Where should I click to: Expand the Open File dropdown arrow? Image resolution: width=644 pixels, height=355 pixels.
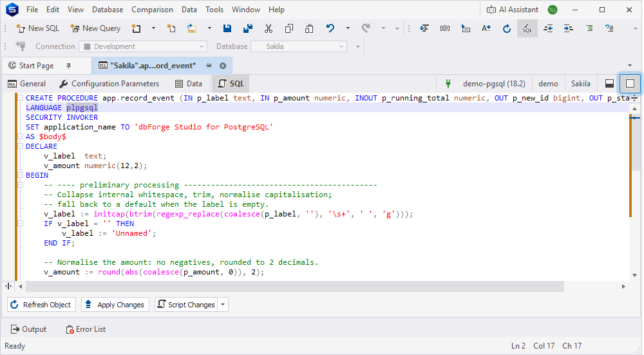point(209,28)
